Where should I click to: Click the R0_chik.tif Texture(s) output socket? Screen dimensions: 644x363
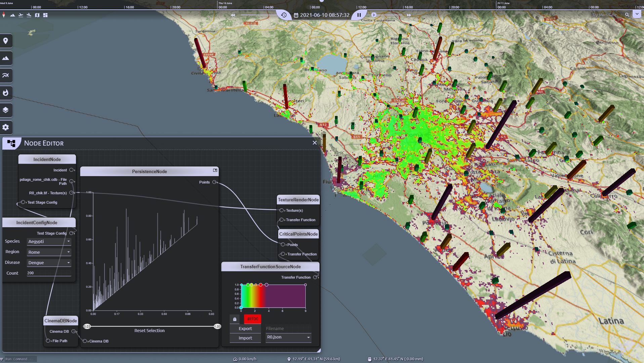[x=71, y=193]
